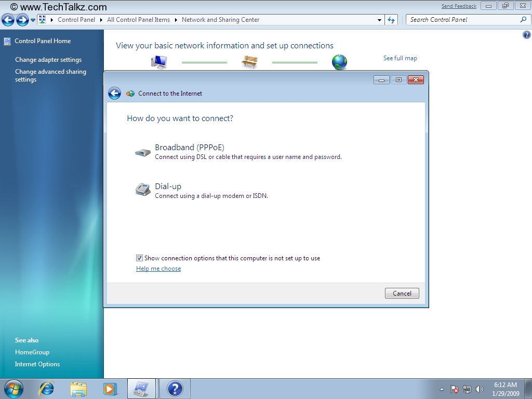The width and height of the screenshot is (532, 399).
Task: Open the Help me choose link
Action: coord(158,269)
